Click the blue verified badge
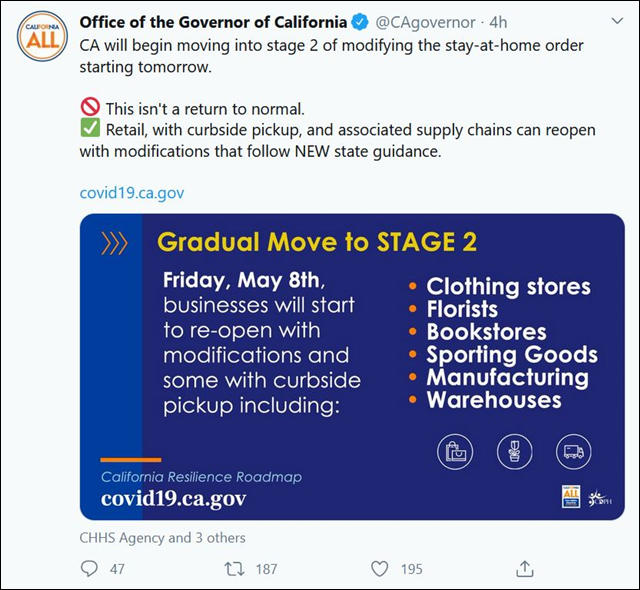The height and width of the screenshot is (590, 640). coord(360,22)
